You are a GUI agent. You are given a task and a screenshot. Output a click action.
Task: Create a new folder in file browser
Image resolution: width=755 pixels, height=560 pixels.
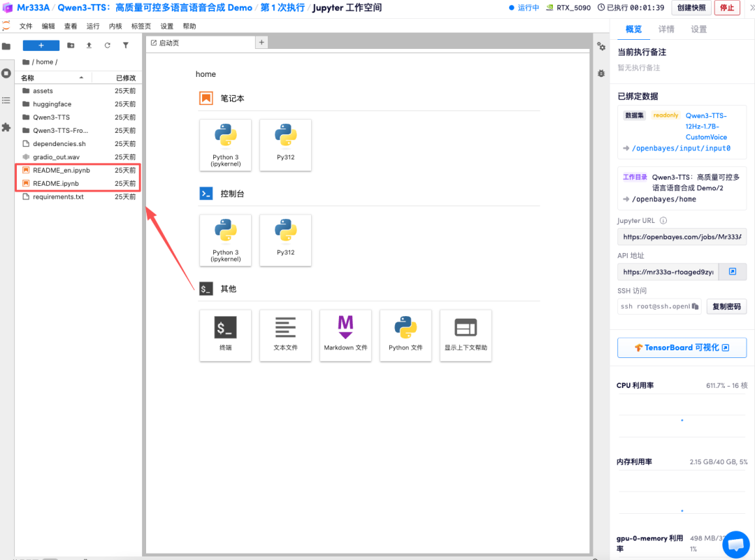coord(71,45)
